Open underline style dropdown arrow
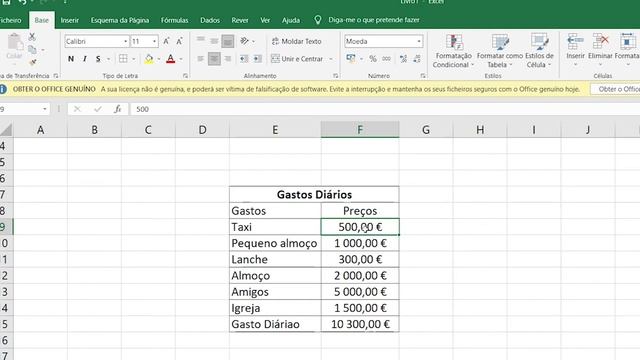 (x=108, y=59)
